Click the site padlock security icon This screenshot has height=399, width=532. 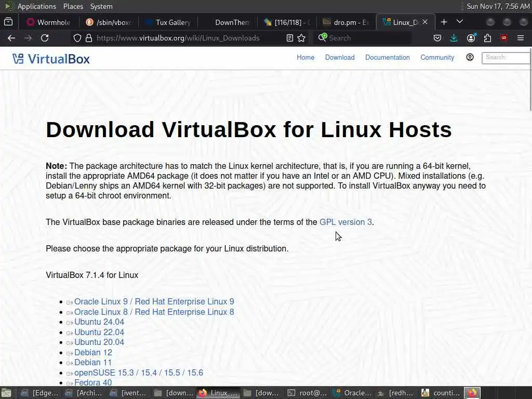point(89,38)
